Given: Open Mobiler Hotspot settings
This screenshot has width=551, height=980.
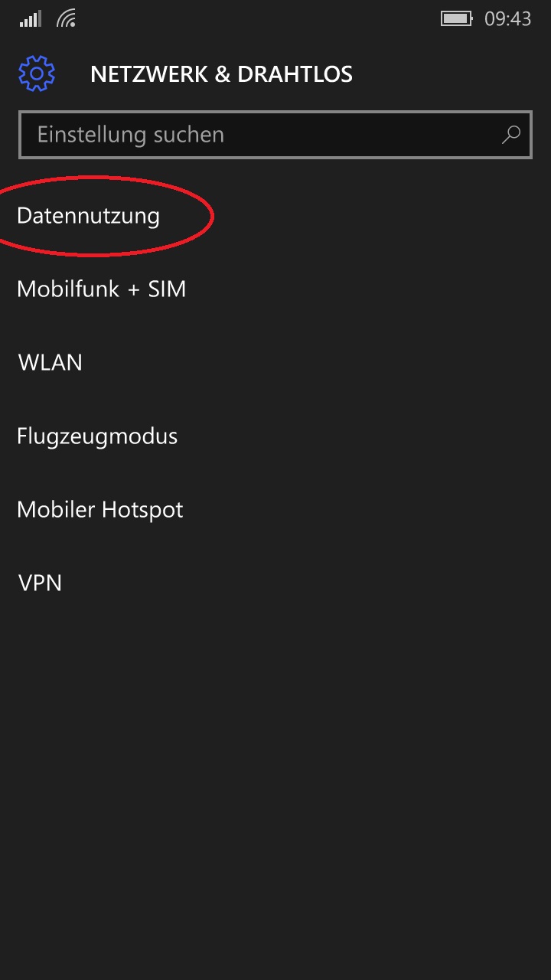Looking at the screenshot, I should pos(275,510).
